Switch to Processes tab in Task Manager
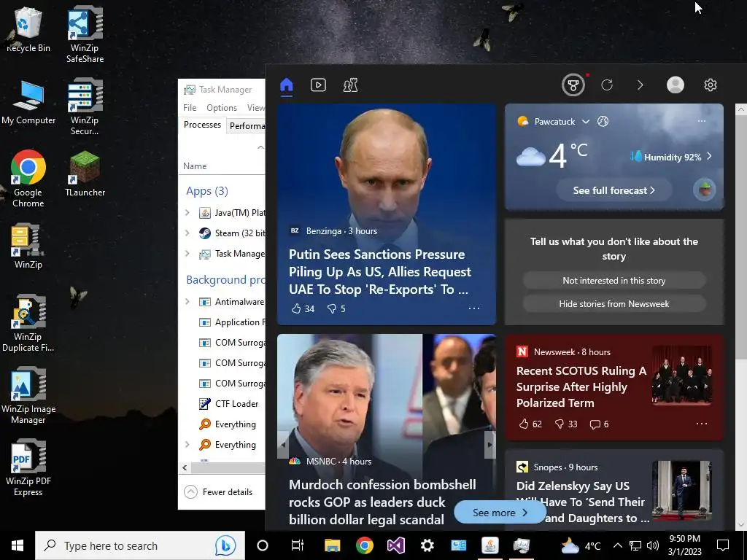The height and width of the screenshot is (560, 747). pos(203,125)
